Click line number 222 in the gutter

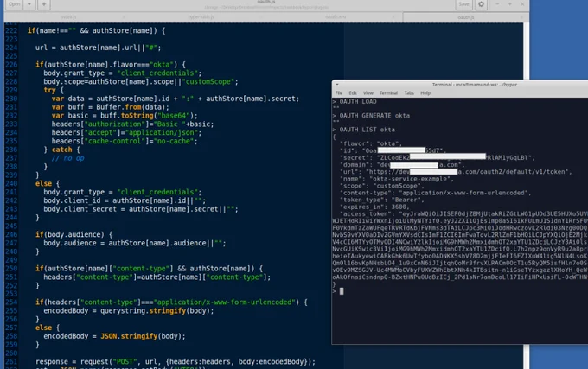point(11,31)
